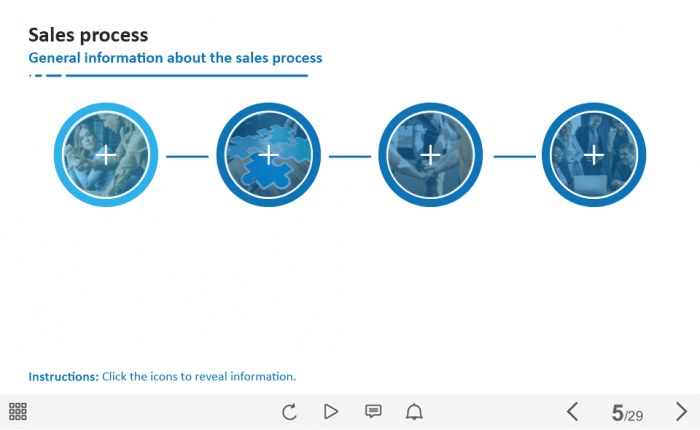Click the connector line between third and fourth circles

click(514, 156)
